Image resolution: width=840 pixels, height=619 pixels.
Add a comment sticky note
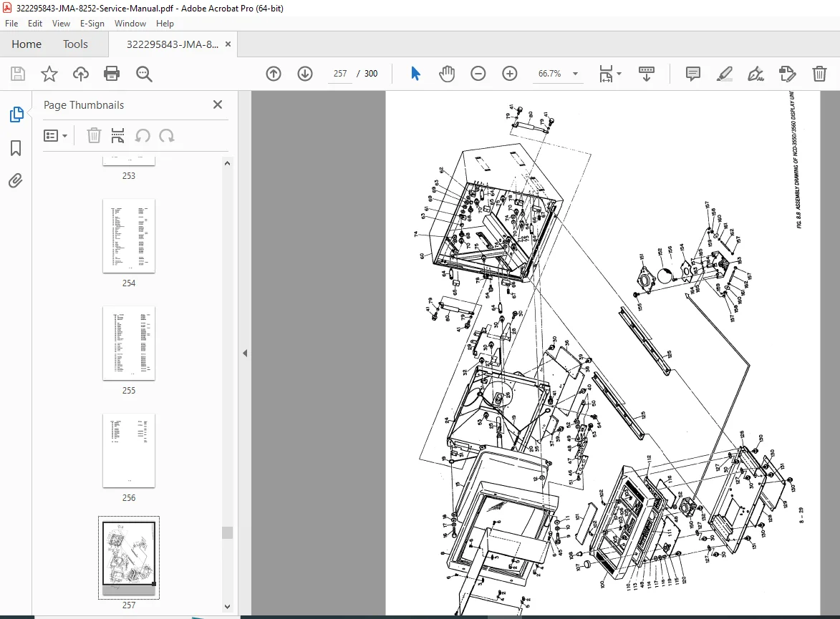(692, 74)
